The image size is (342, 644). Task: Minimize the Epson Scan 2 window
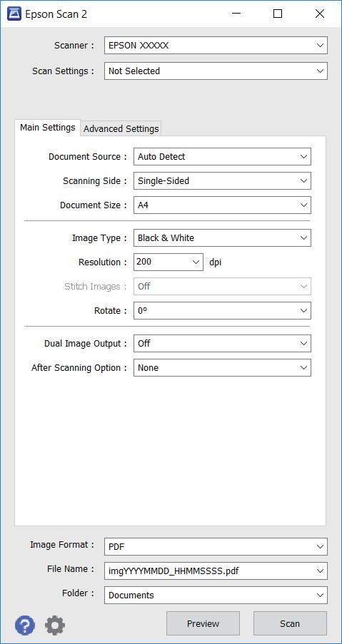click(x=236, y=14)
